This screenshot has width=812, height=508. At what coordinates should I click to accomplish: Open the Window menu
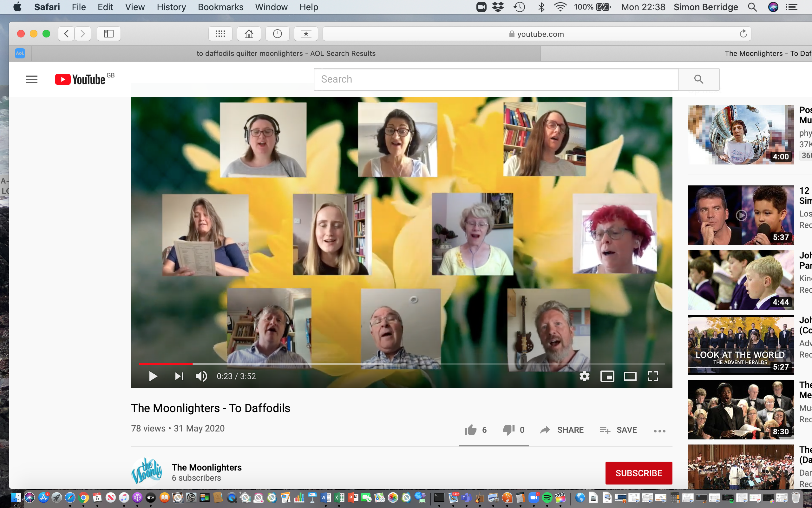pyautogui.click(x=271, y=7)
